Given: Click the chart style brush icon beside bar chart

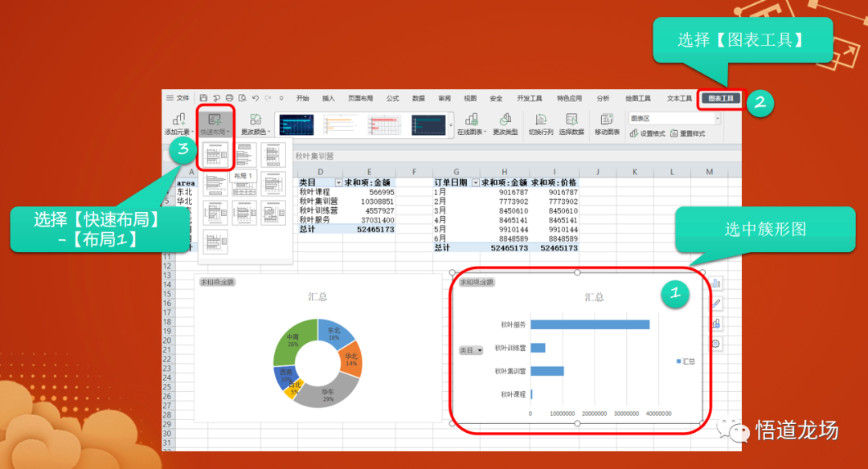Looking at the screenshot, I should click(716, 303).
